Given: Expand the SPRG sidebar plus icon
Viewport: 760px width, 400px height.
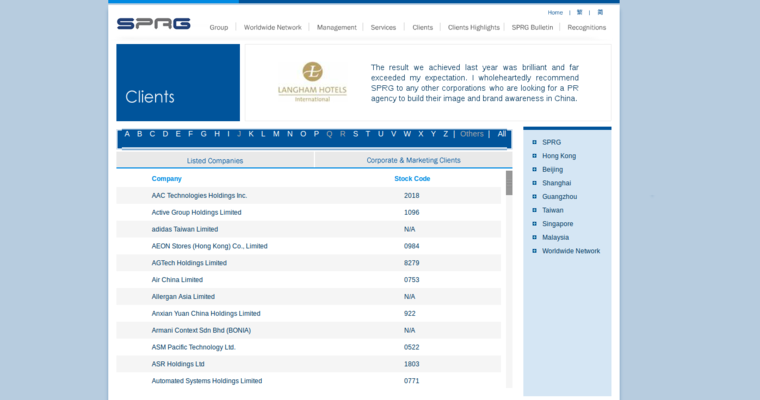Looking at the screenshot, I should click(x=534, y=142).
